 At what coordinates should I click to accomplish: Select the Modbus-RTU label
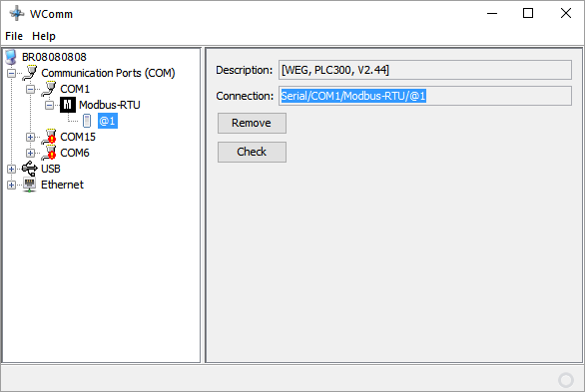coord(110,105)
